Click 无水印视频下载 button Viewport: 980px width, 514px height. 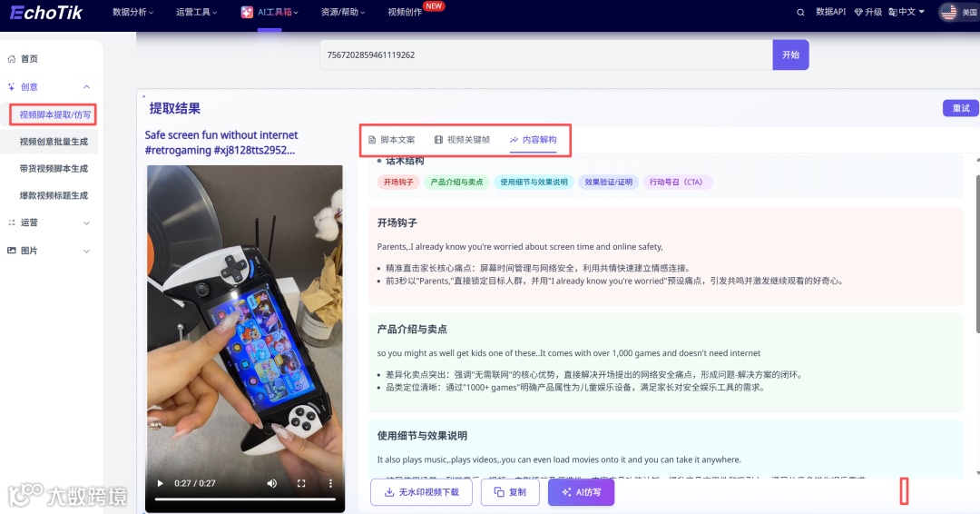click(421, 492)
